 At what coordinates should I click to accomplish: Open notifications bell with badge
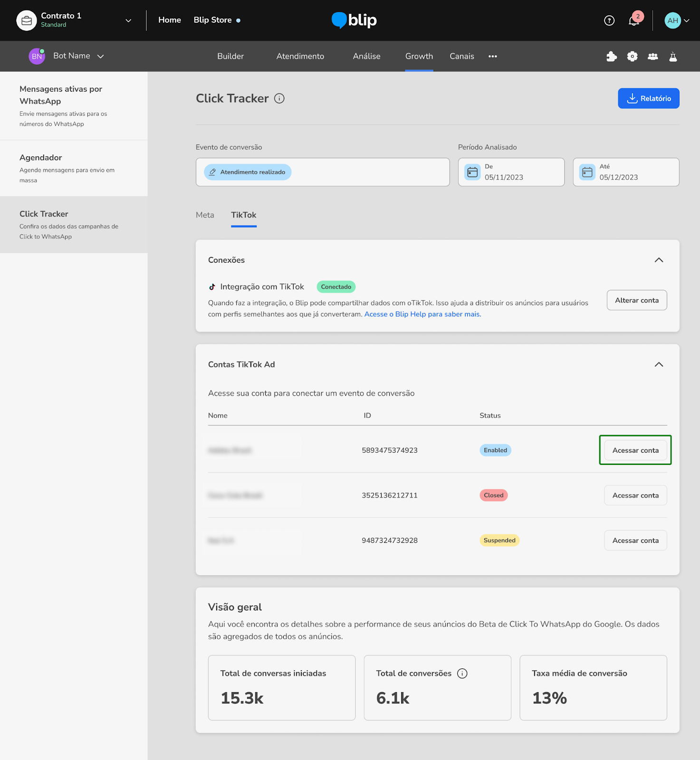pyautogui.click(x=635, y=19)
